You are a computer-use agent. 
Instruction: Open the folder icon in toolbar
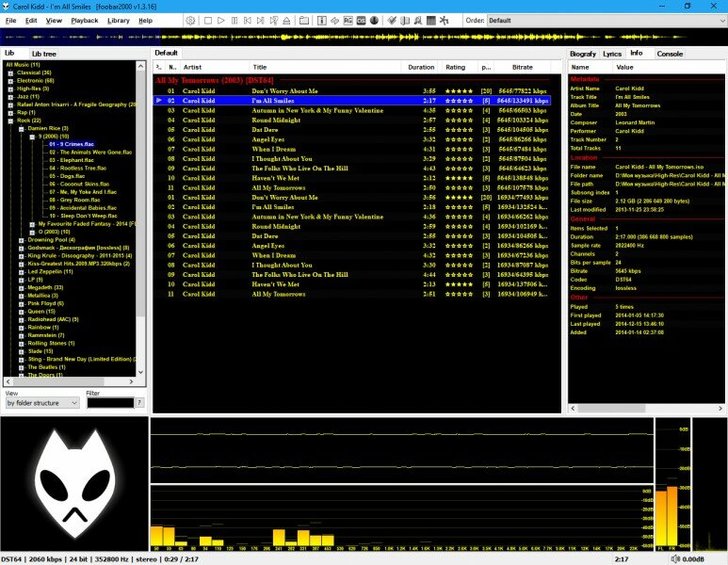[x=303, y=20]
